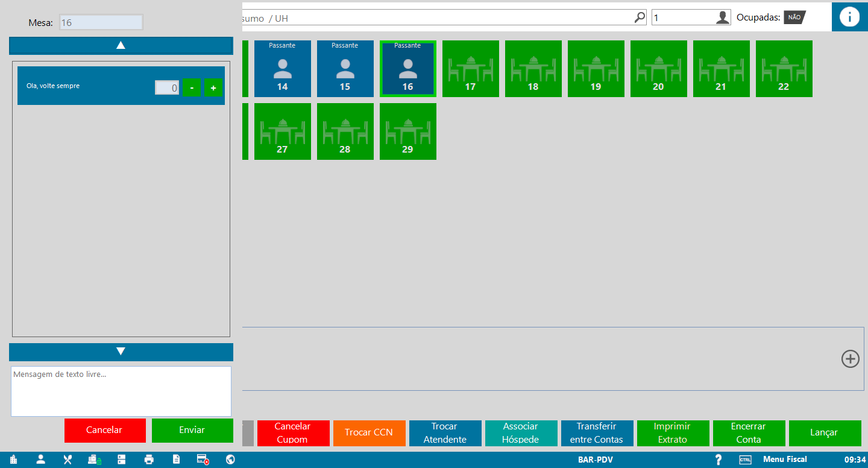This screenshot has width=868, height=468.
Task: Click the server storage icon in status bar
Action: click(122, 460)
